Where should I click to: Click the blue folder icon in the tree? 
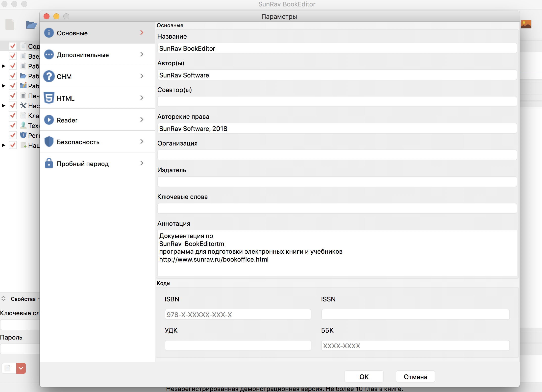click(x=23, y=75)
